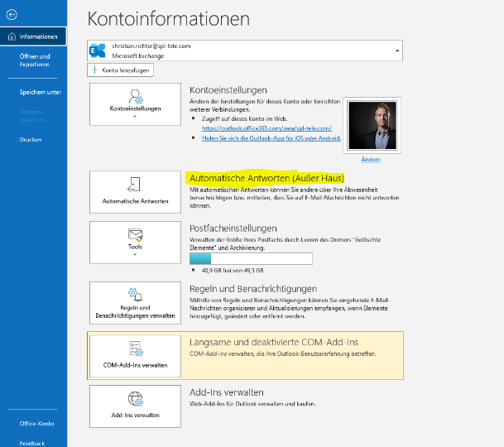Click the profile photo thumbnail
Image resolution: width=504 pixels, height=447 pixels.
coord(372,125)
